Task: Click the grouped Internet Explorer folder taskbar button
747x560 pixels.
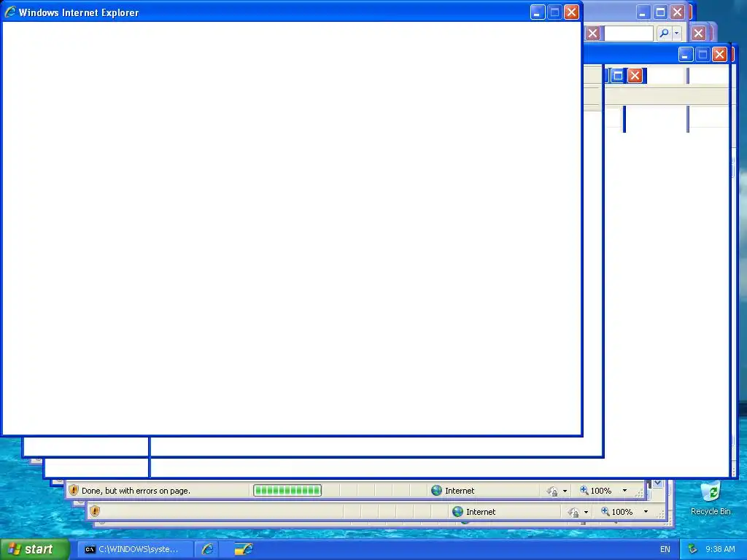Action: click(x=244, y=550)
